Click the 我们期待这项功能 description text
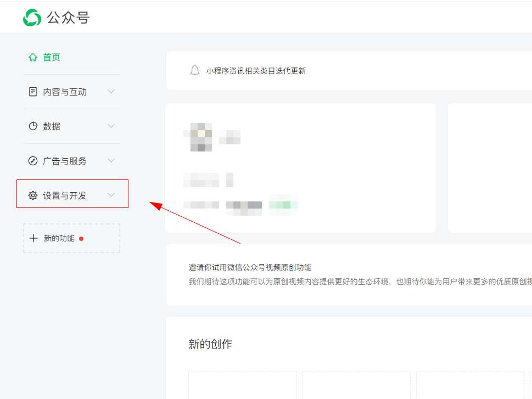This screenshot has width=532, height=399. tap(360, 282)
